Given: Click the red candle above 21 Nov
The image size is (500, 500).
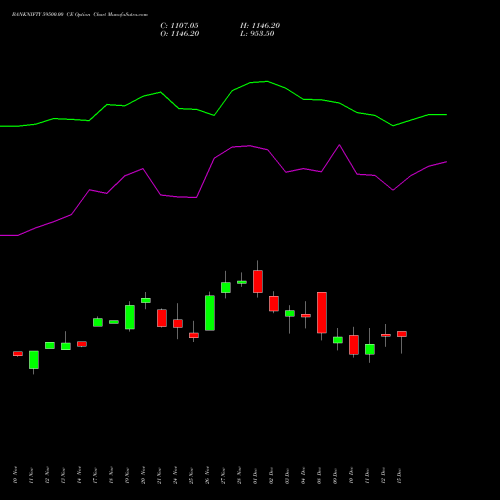Looking at the screenshot, I should (x=162, y=318).
